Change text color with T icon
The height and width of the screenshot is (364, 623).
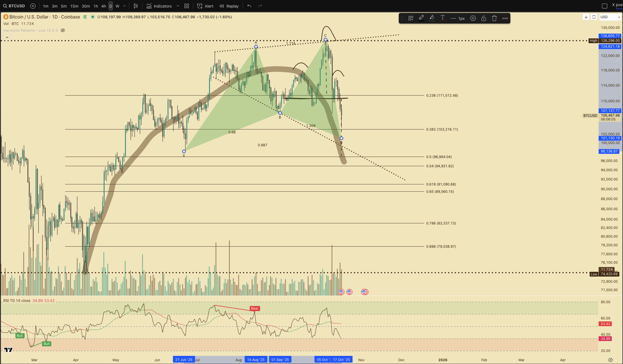tap(442, 18)
